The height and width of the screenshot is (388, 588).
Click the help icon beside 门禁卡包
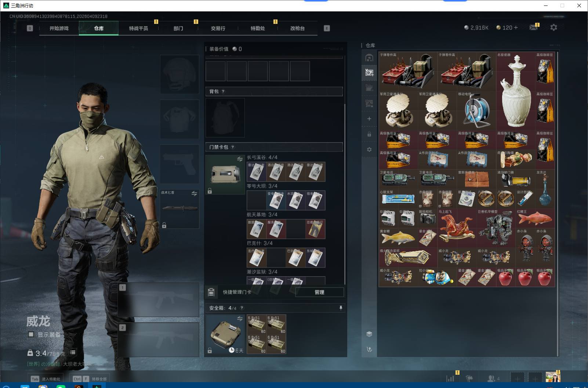(x=233, y=147)
